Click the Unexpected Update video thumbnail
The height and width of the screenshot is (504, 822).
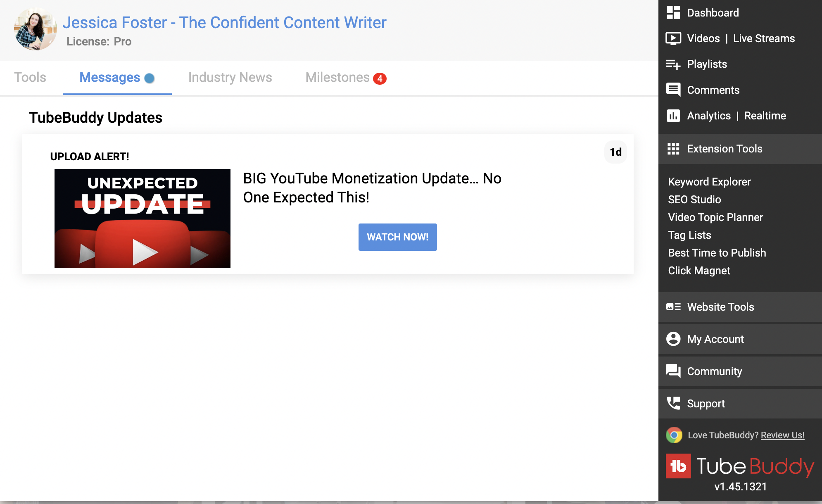[x=142, y=218]
